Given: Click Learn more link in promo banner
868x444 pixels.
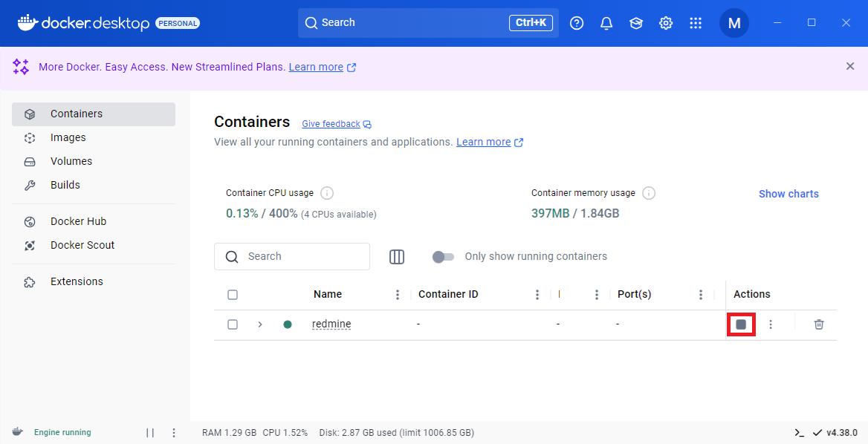Looking at the screenshot, I should pos(316,67).
